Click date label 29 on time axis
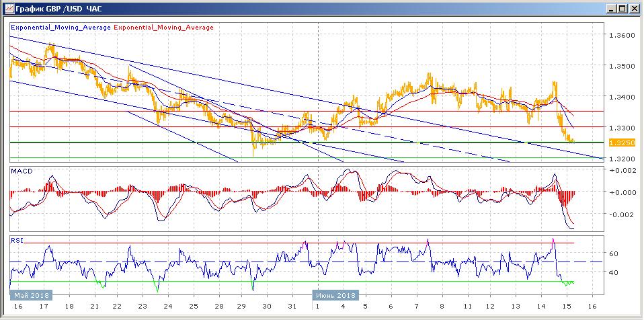The image size is (644, 320). 242,307
